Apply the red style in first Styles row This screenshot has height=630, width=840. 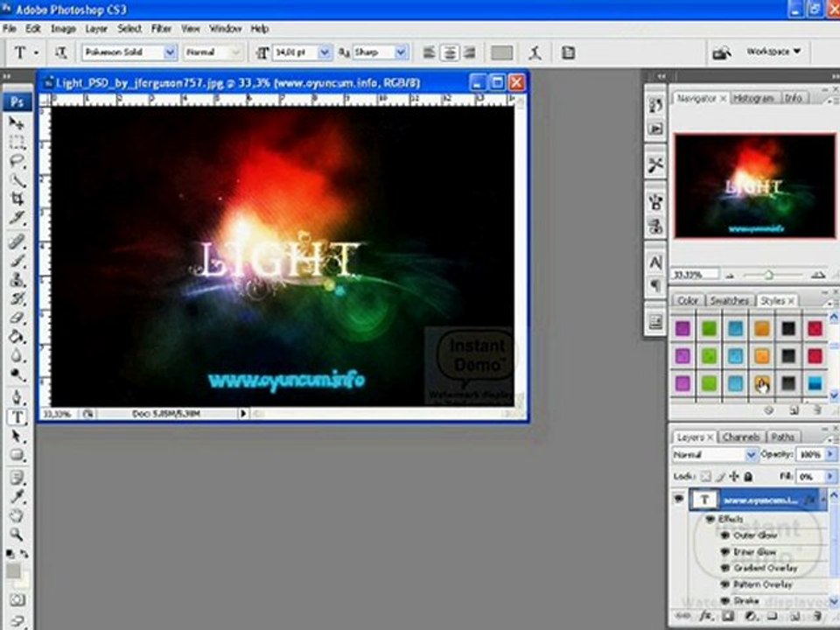click(x=815, y=328)
